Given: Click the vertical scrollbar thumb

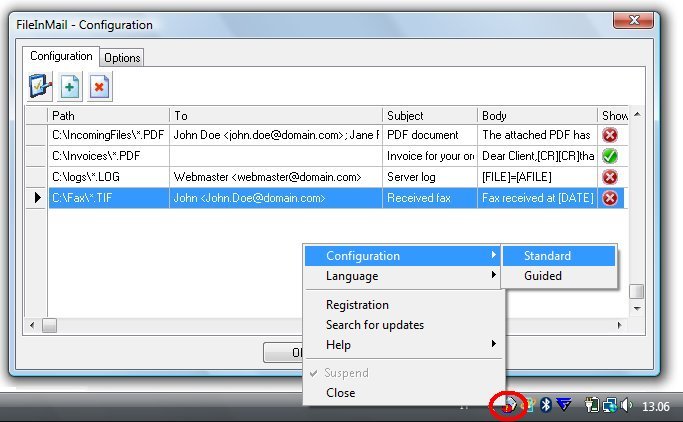Looking at the screenshot, I should [x=637, y=291].
